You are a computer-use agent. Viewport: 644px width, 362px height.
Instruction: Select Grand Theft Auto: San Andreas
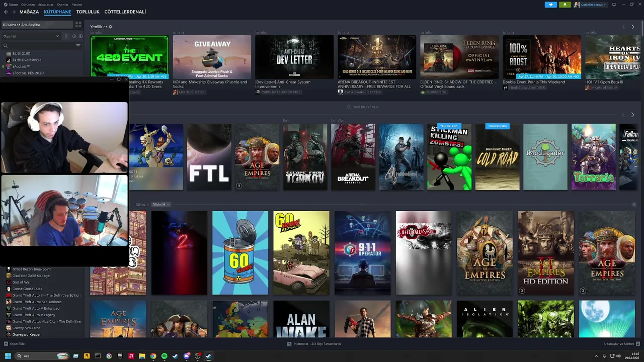[x=37, y=302]
